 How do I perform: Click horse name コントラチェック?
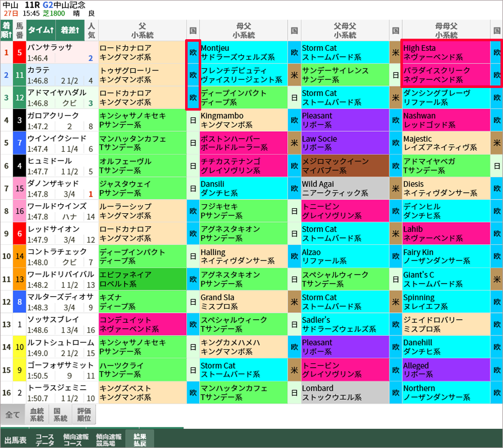pos(57,252)
